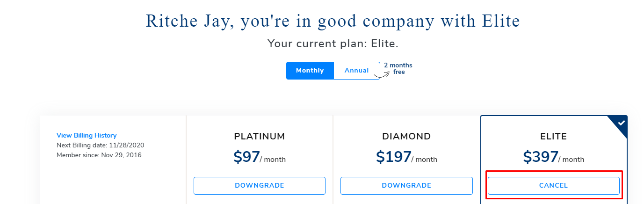Switch billing to Annual
This screenshot has height=204, width=644.
[x=357, y=71]
